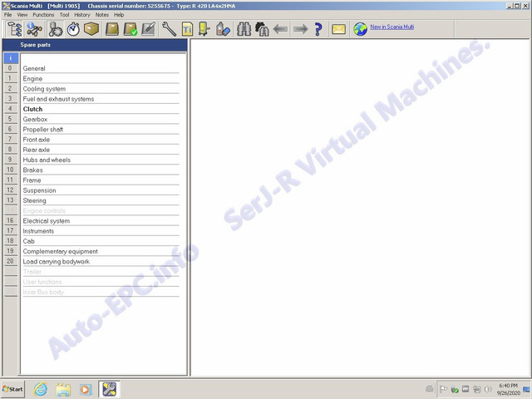Open help with the question mark icon
The height and width of the screenshot is (399, 532).
[318, 29]
